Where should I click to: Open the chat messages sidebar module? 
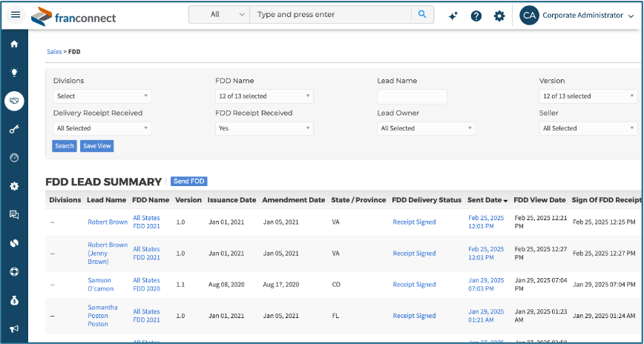[x=14, y=215]
